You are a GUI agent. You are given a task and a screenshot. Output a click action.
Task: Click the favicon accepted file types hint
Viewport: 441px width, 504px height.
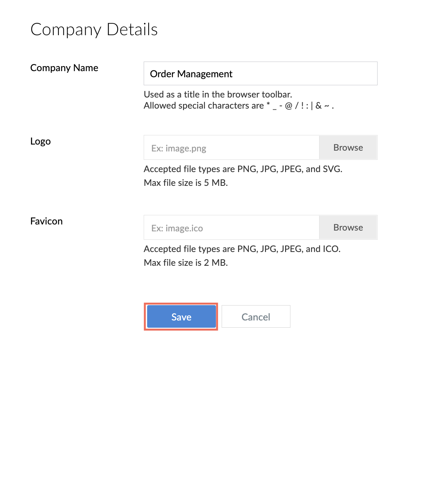242,249
